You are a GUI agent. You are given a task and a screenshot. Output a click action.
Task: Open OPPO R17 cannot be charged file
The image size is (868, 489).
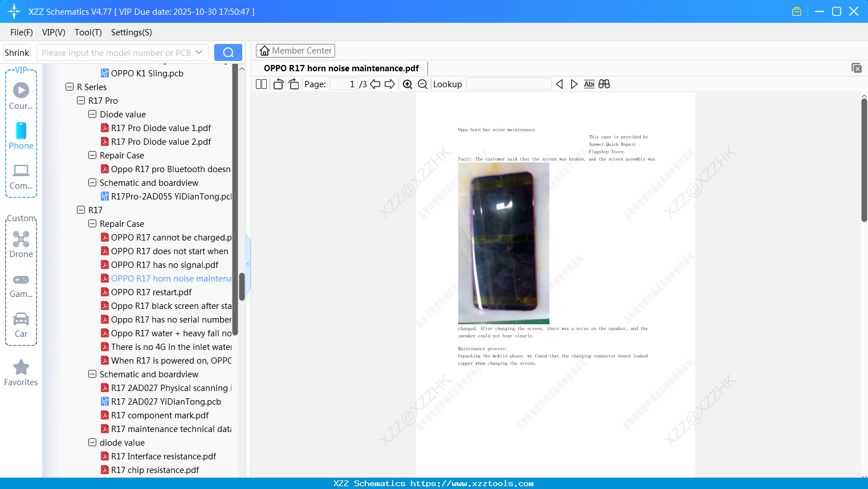tap(166, 238)
